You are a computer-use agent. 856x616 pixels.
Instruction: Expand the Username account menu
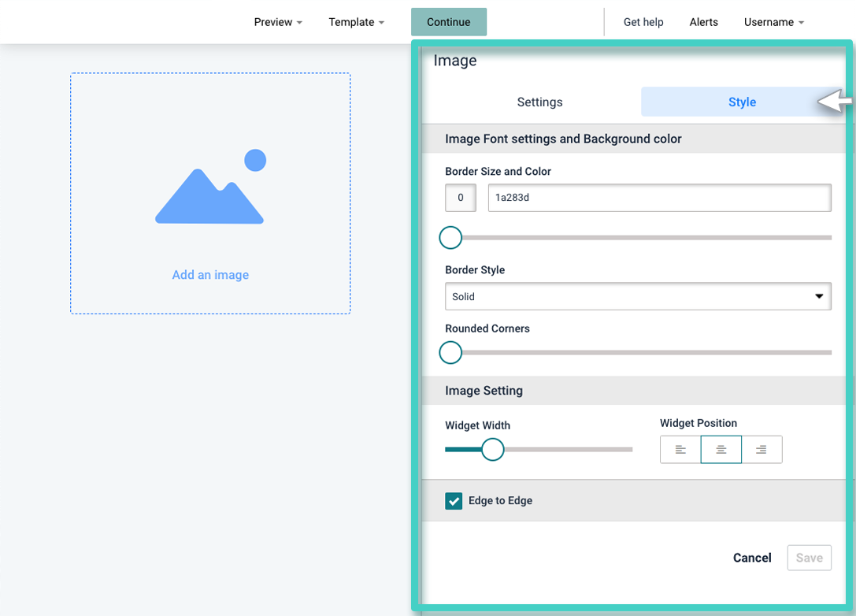click(x=773, y=22)
